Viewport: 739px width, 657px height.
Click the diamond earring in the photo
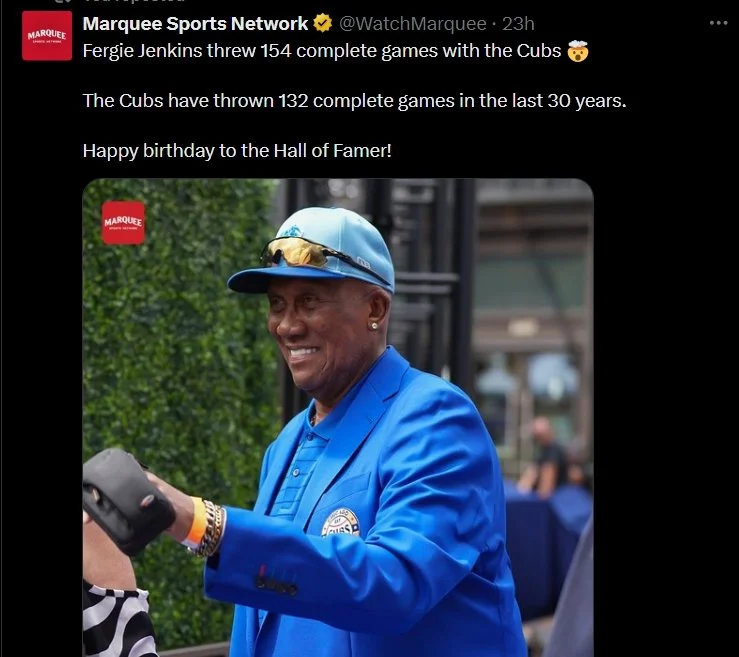[x=375, y=326]
